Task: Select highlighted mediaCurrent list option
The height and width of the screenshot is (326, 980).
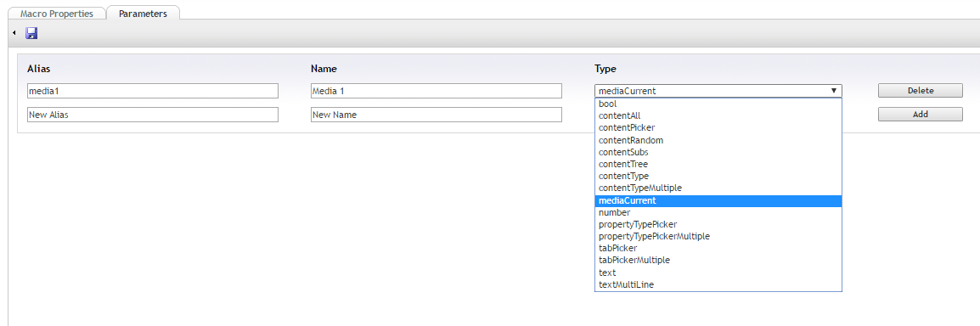Action: (718, 201)
